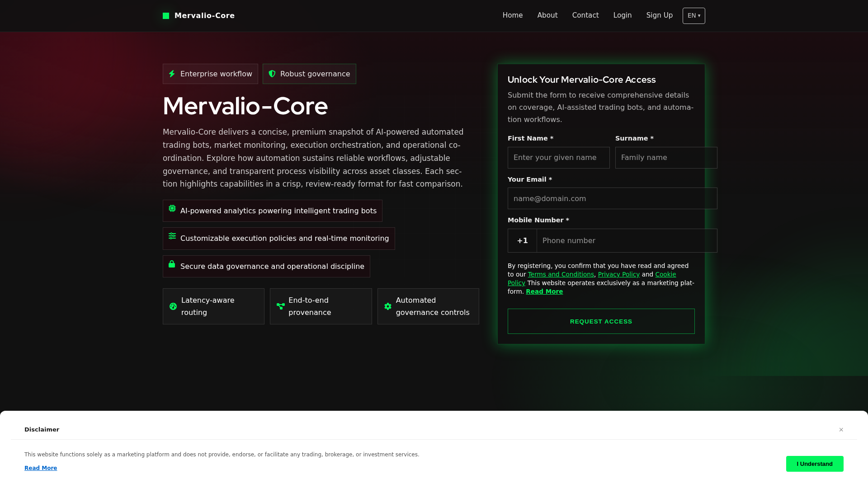Open the Terms and Conditions link
Image resolution: width=868 pixels, height=488 pixels.
click(x=561, y=274)
